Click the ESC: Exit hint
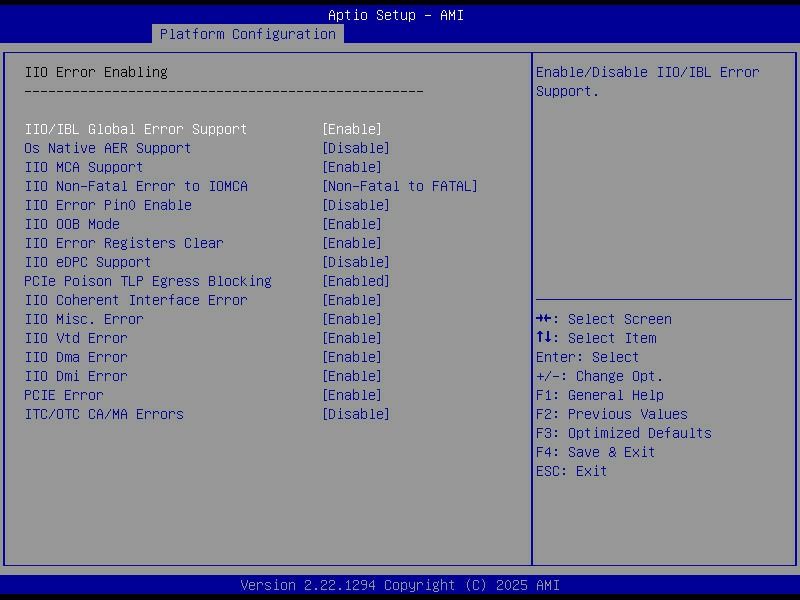 pos(571,471)
